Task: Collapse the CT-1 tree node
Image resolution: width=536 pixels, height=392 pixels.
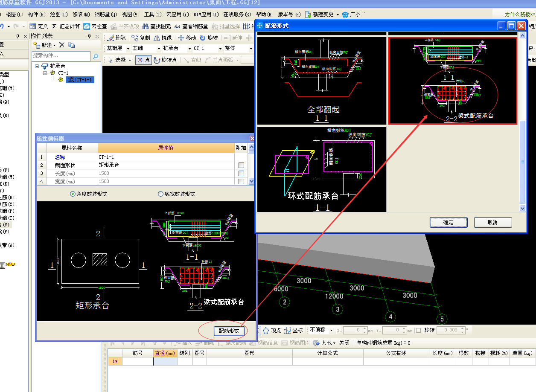Action: pos(45,73)
